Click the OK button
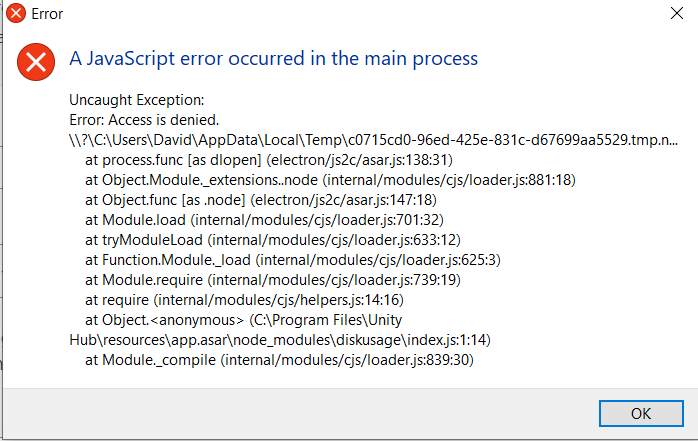The height and width of the screenshot is (441, 698). point(641,414)
